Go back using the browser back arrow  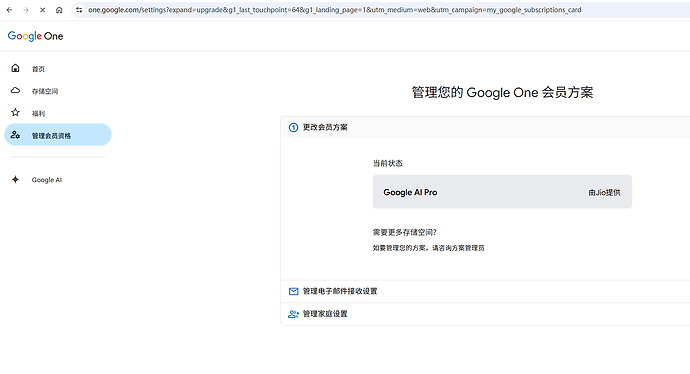coord(9,10)
